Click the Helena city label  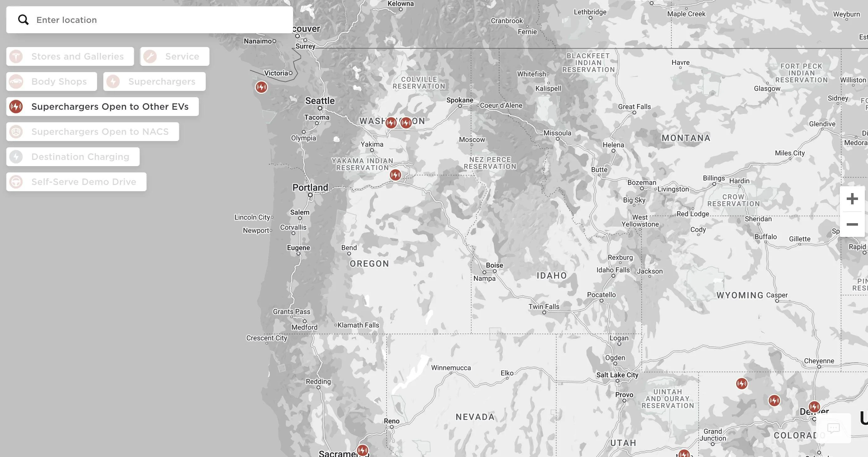613,145
